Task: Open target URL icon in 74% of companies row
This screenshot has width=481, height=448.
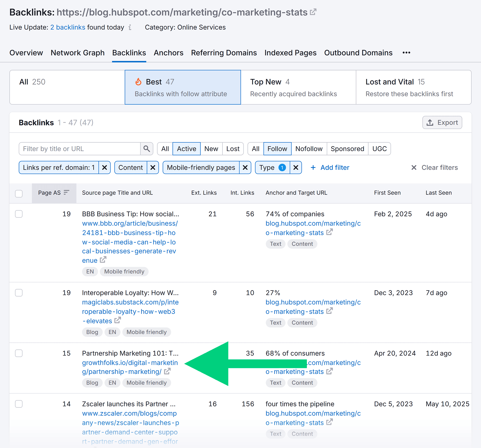Action: [330, 232]
